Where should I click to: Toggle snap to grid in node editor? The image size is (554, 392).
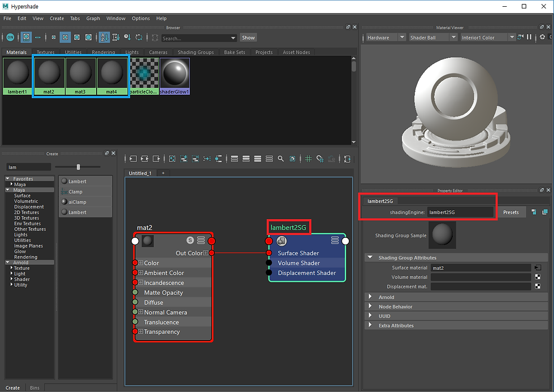click(x=320, y=159)
